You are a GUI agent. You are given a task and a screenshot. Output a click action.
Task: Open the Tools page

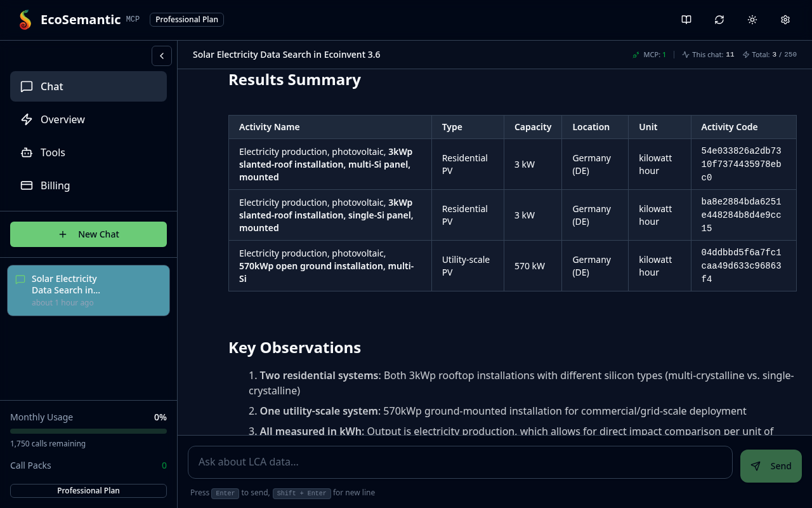(x=88, y=152)
